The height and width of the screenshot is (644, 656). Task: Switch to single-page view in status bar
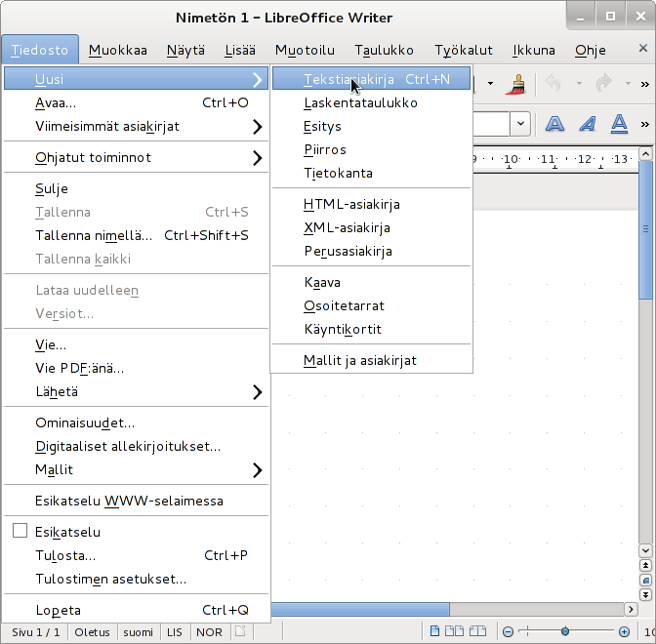434,631
